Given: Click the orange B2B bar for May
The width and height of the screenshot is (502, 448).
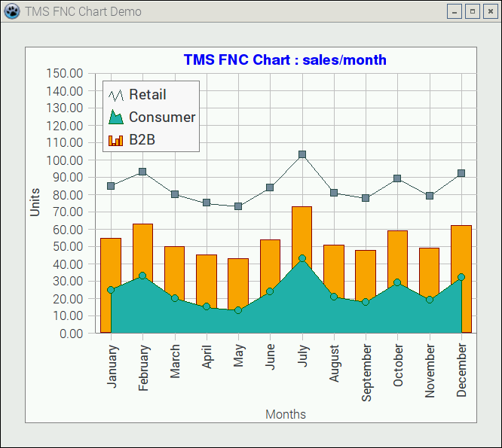Looking at the screenshot, I should (x=238, y=282).
